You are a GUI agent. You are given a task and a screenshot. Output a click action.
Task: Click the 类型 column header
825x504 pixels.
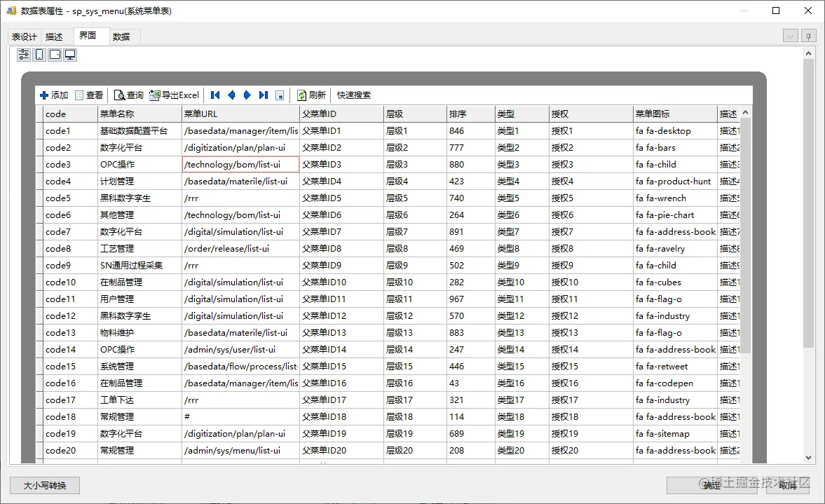coord(522,114)
